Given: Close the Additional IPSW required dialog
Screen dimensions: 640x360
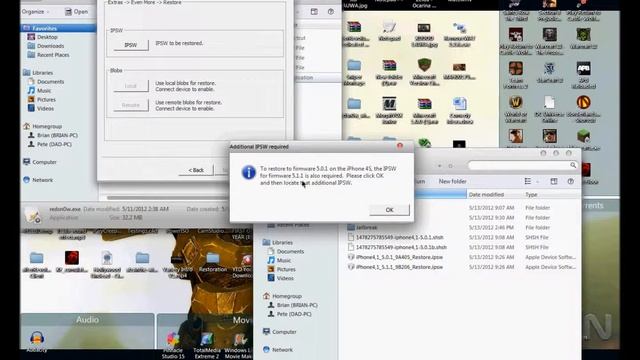Looking at the screenshot, I should point(400,146).
